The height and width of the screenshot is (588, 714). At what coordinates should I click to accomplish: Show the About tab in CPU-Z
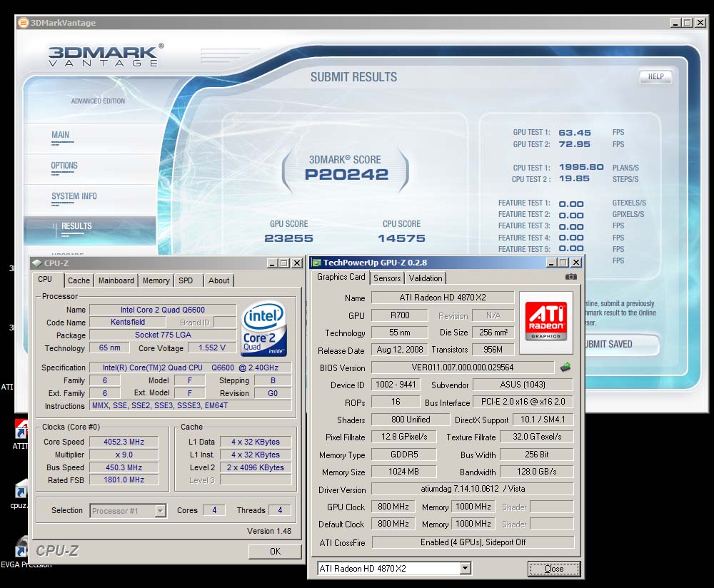pyautogui.click(x=219, y=280)
